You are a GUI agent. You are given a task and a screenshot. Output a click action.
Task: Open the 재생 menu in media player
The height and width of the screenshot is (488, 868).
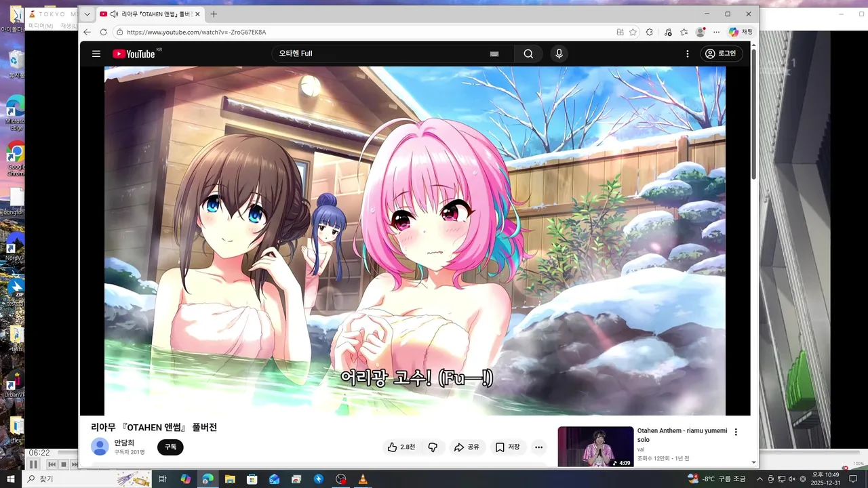[x=68, y=26]
